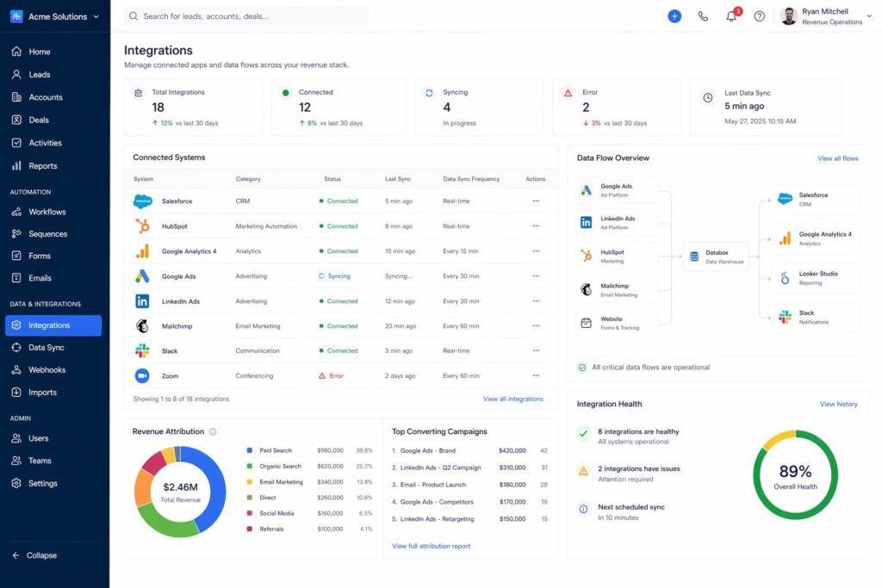
Task: Open actions menu for Mailchimp row
Action: 536,325
